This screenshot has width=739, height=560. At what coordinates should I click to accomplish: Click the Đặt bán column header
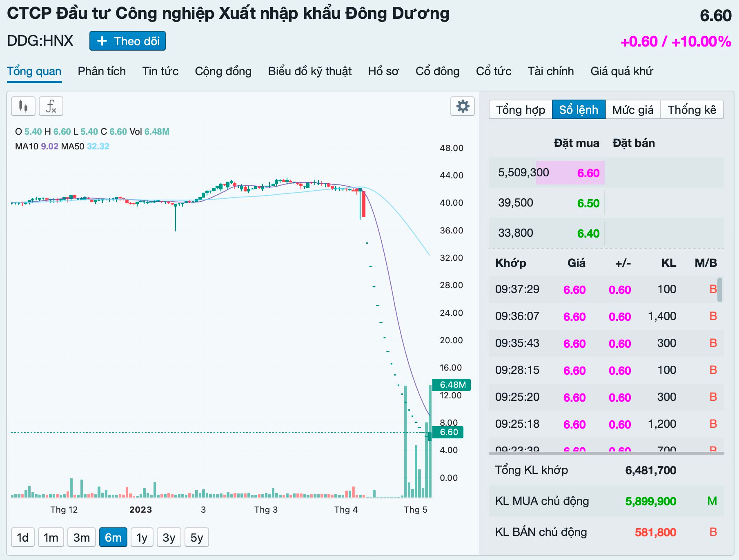[x=634, y=143]
